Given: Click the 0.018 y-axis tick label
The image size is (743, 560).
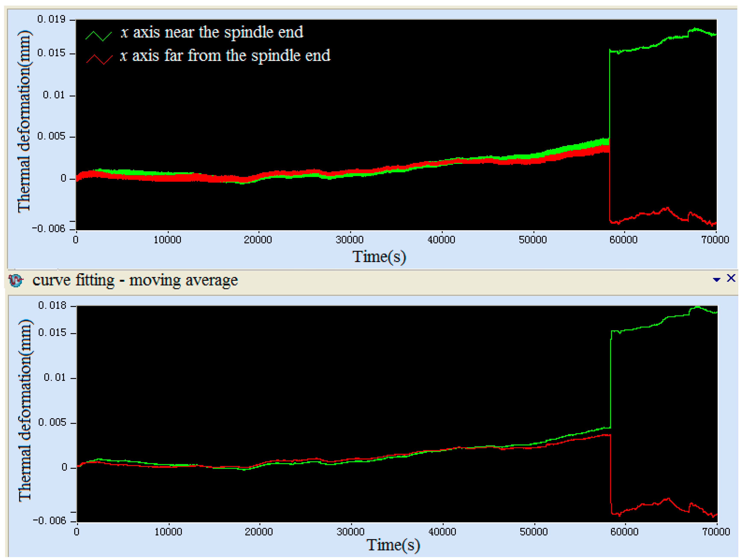Looking at the screenshot, I should click(52, 305).
